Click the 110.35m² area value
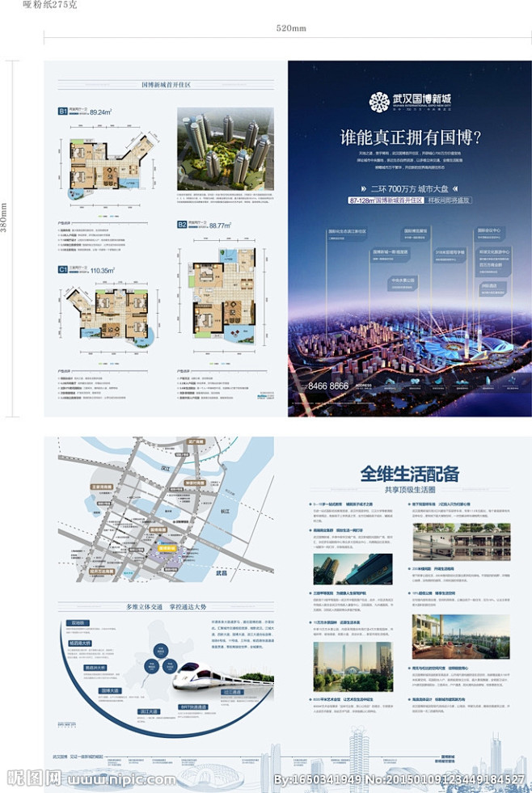 pos(102,271)
